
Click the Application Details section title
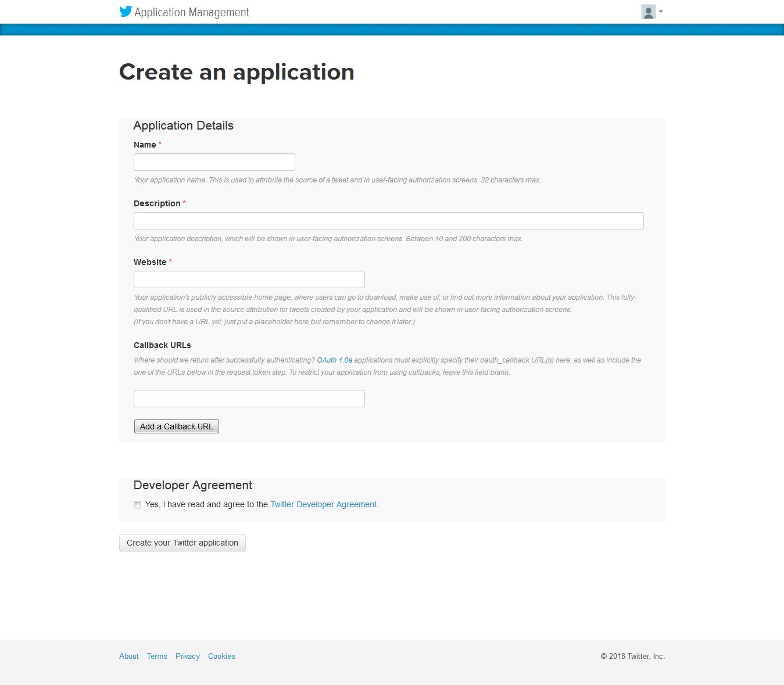click(184, 125)
